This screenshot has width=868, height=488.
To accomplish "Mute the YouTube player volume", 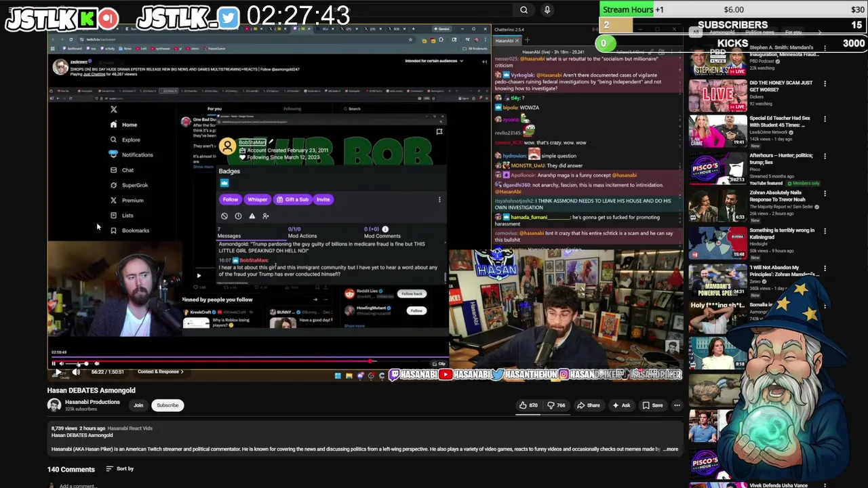I will coord(76,371).
